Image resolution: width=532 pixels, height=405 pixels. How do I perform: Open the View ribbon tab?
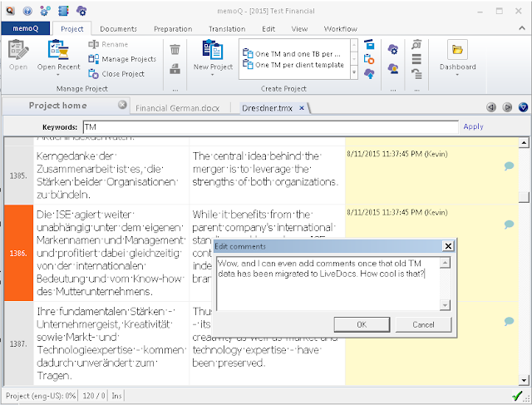tap(299, 29)
